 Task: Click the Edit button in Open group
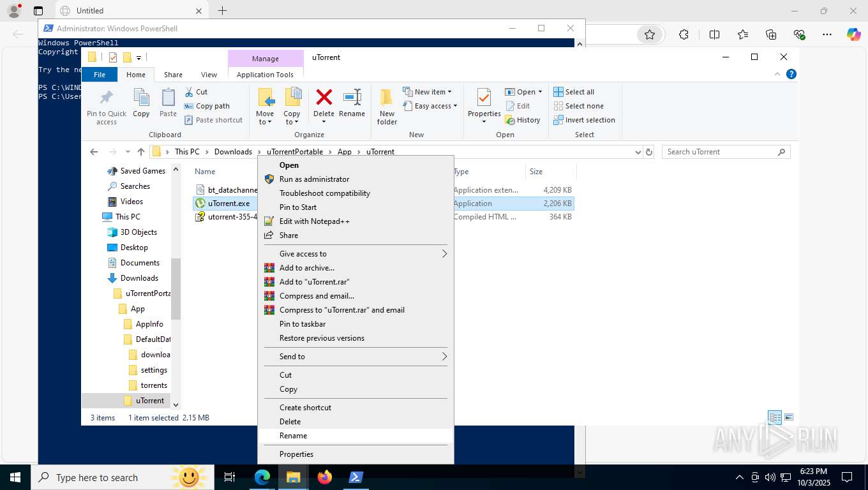[x=518, y=106]
